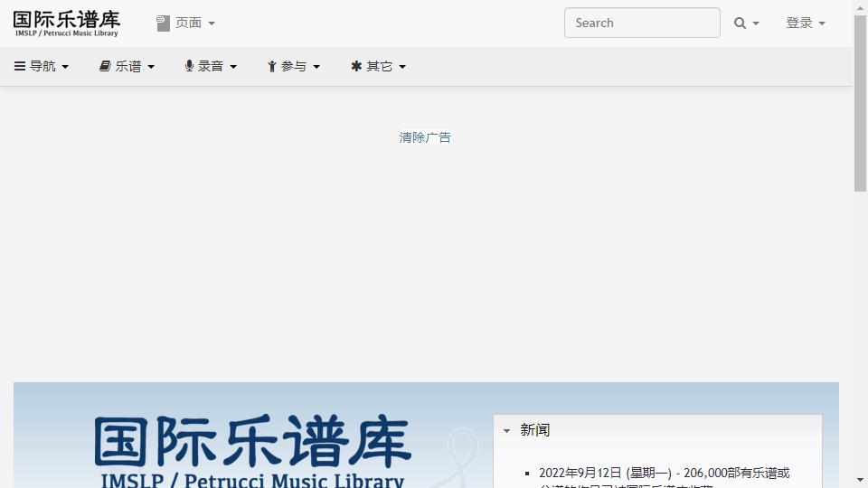The image size is (868, 488).
Task: Click the person icon beside 参与
Action: (272, 66)
